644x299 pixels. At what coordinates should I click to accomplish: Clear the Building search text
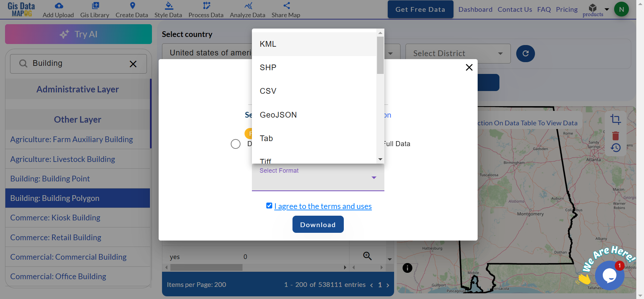(x=133, y=64)
